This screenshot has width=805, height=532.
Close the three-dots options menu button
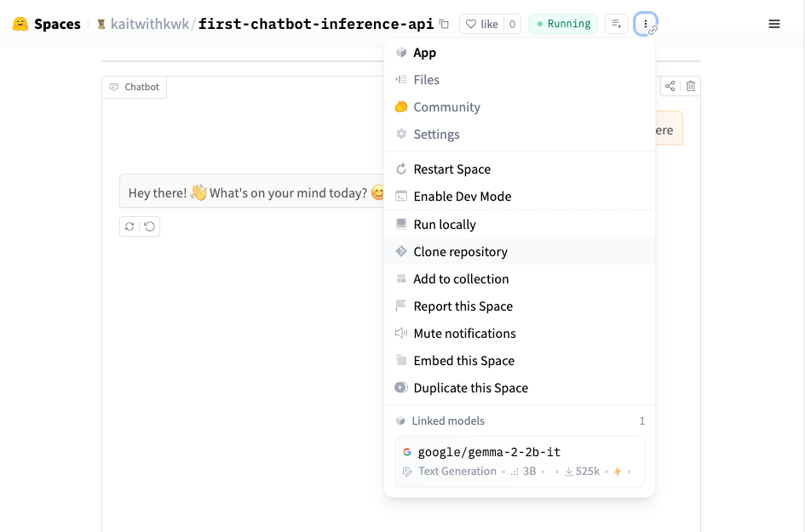pyautogui.click(x=646, y=24)
